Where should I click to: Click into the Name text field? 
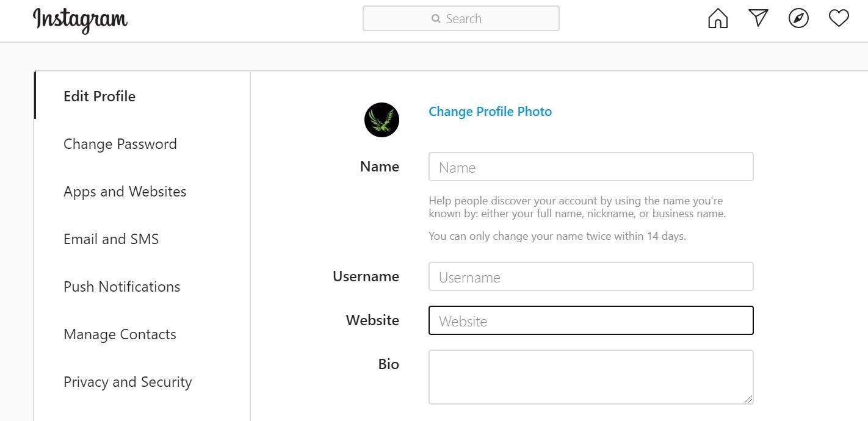coord(591,167)
